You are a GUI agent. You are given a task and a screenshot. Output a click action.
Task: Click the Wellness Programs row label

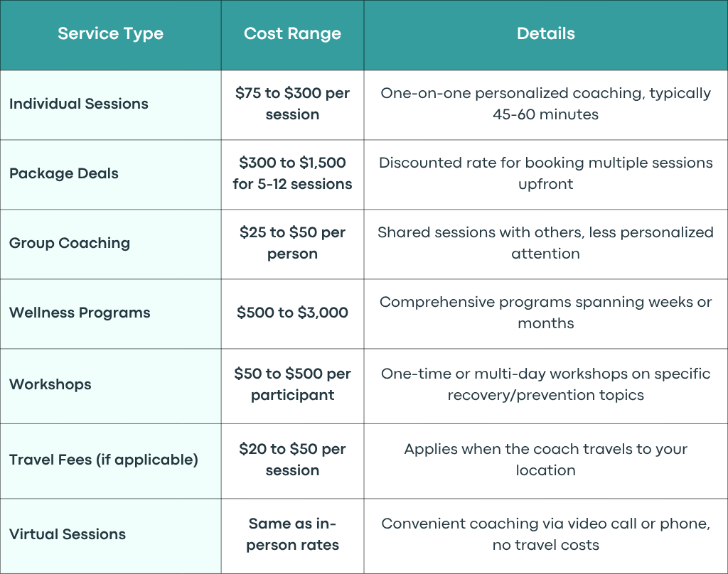[x=80, y=313]
